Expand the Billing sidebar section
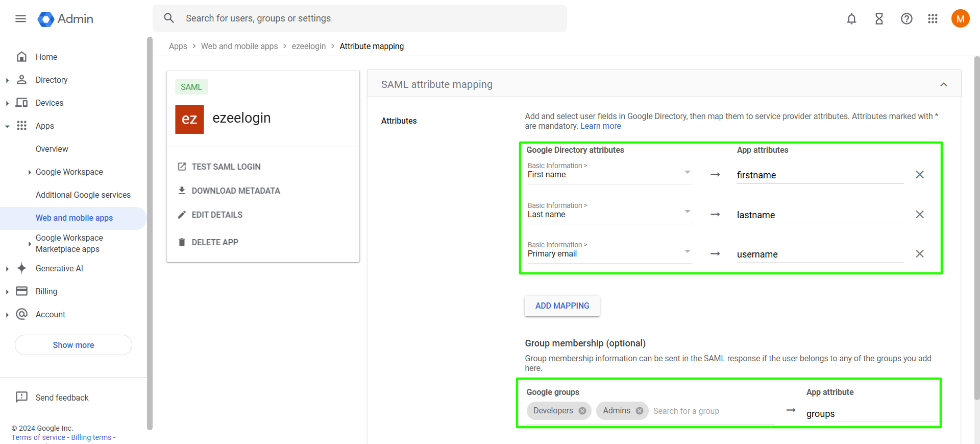This screenshot has width=980, height=444. (7, 292)
